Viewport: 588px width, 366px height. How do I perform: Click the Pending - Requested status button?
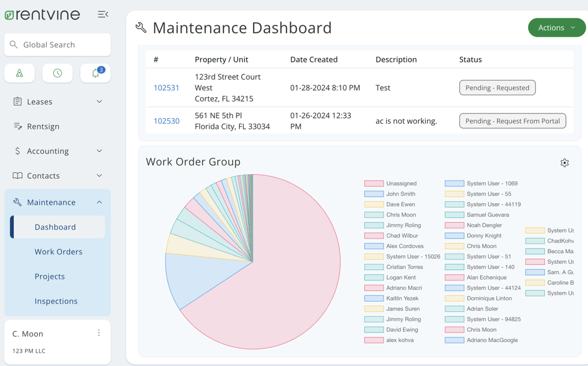tap(497, 88)
